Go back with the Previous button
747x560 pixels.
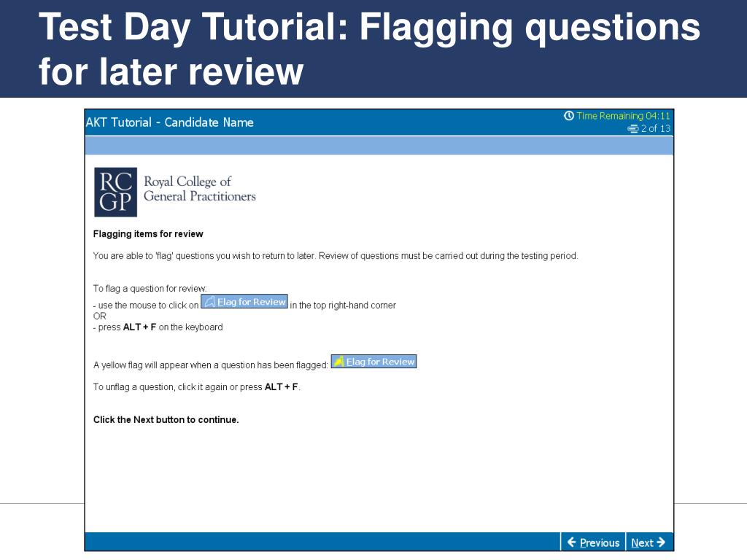click(x=593, y=542)
